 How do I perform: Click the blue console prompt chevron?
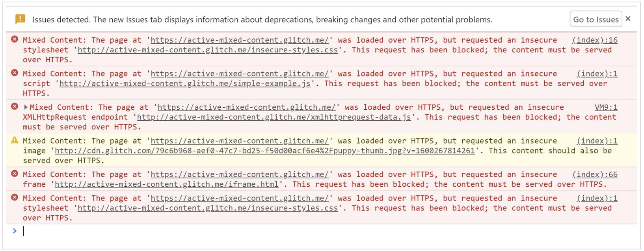(15, 231)
